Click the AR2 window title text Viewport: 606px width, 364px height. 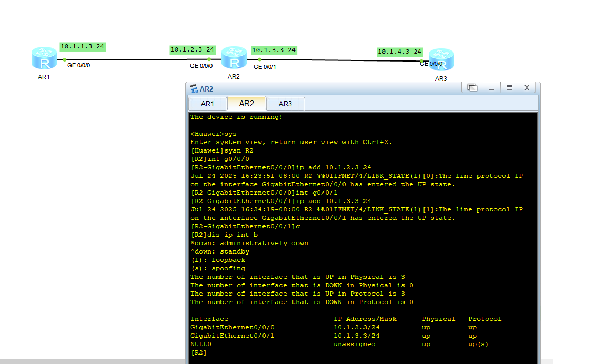click(x=206, y=89)
